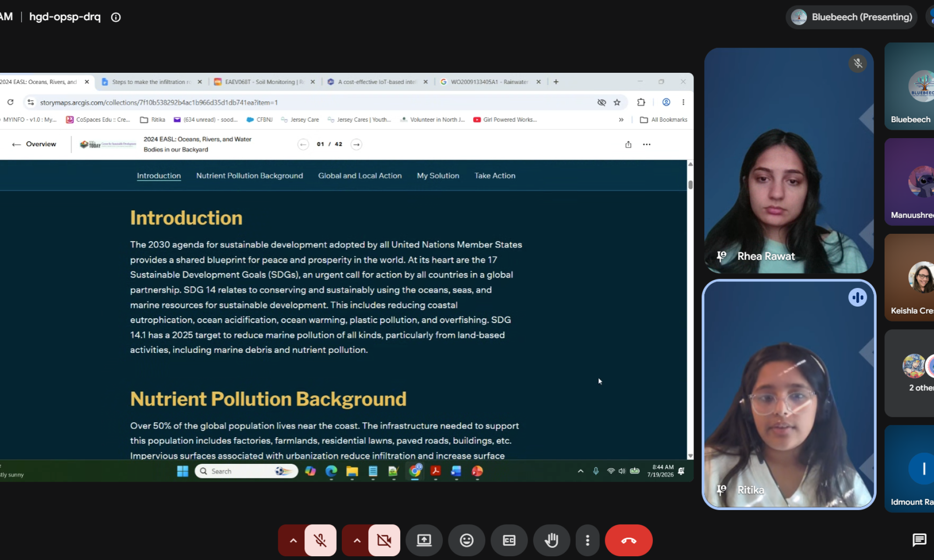Toggle closed captions in Meet

click(509, 540)
